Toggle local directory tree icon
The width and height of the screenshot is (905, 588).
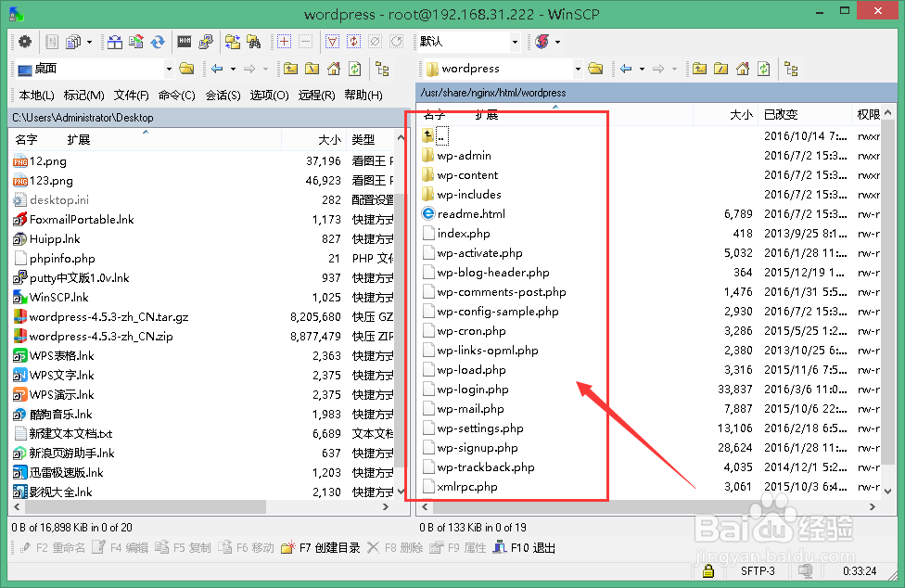382,70
